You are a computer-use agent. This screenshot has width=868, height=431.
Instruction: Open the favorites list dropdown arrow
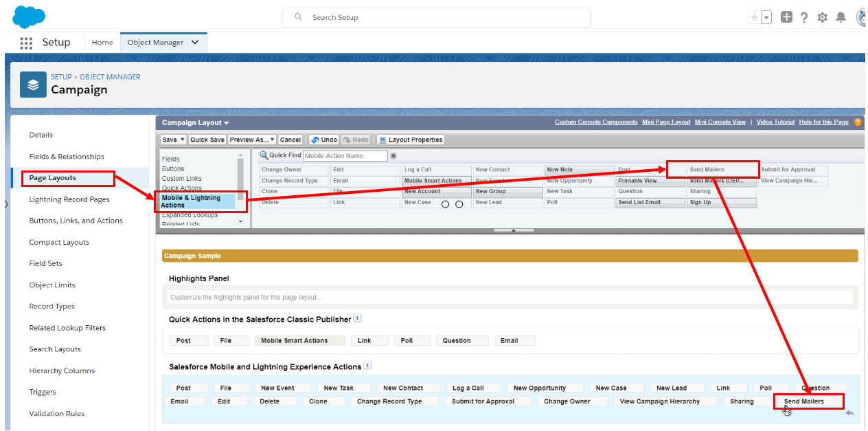766,17
